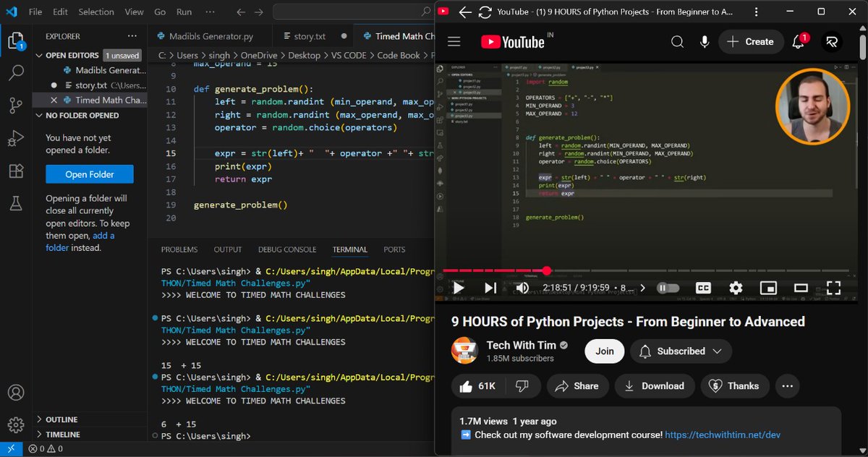
Task: Open the Extensions view in VS Code
Action: pos(16,171)
